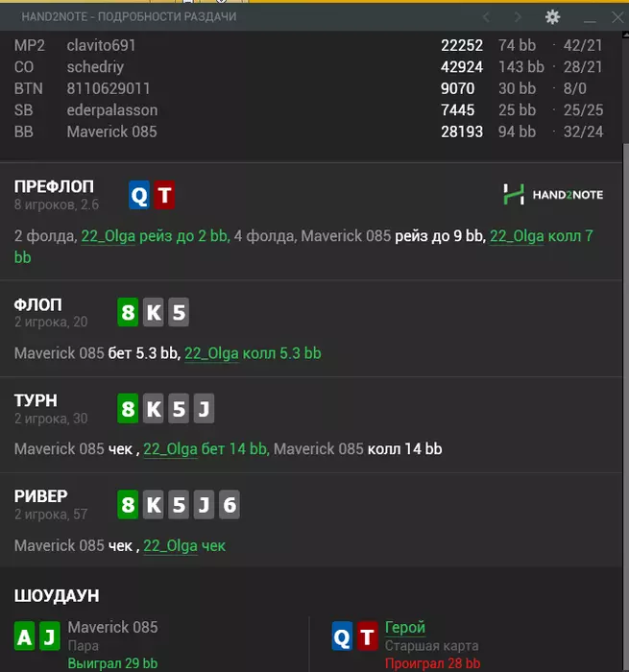Minimize the hand details window
The image size is (629, 672).
[590, 18]
